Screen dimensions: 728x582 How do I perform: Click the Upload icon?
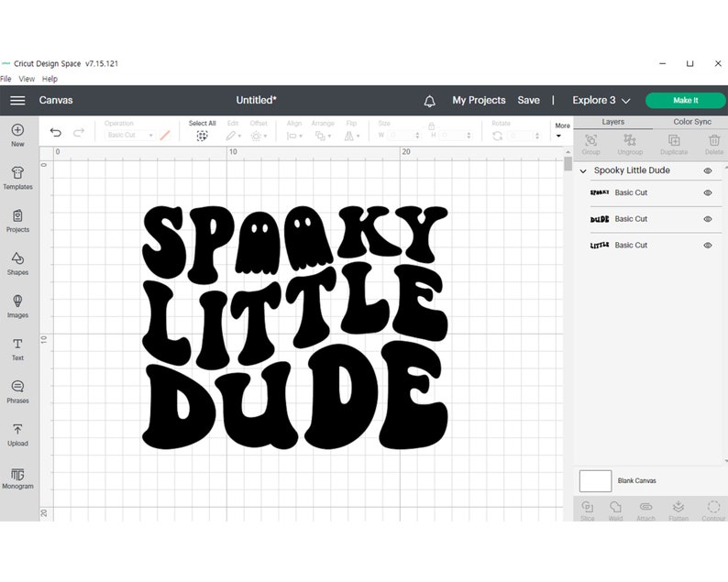coord(17,429)
